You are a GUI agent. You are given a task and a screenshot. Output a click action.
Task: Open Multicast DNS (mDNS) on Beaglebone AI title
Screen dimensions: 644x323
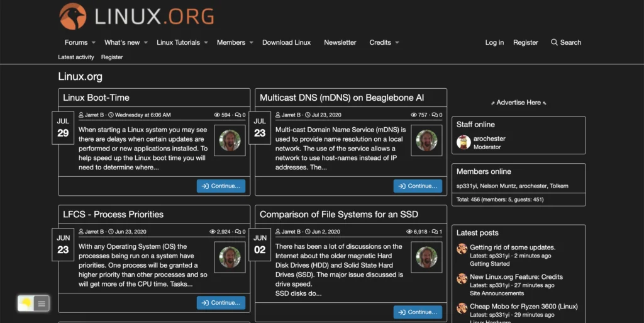(x=341, y=98)
